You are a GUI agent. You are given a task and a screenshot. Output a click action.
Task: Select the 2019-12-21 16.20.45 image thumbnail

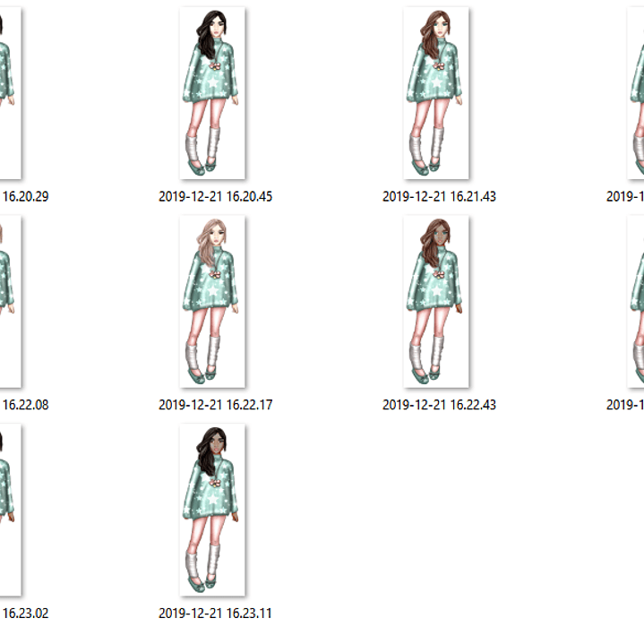212,93
